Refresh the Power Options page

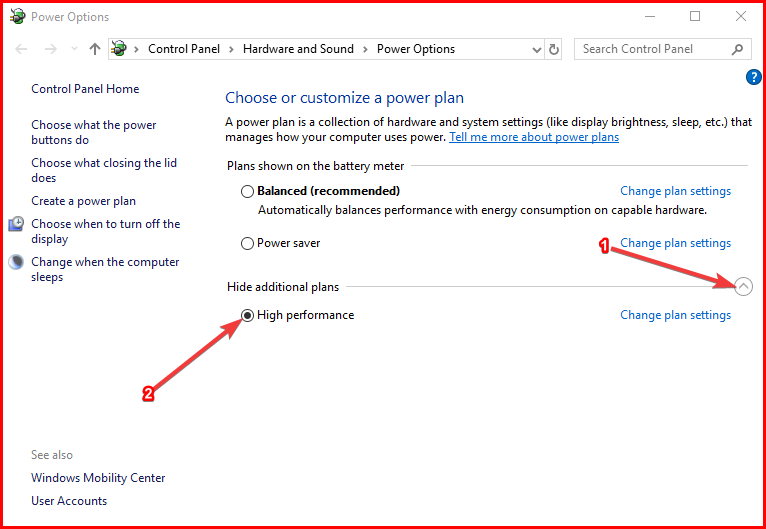[x=555, y=49]
